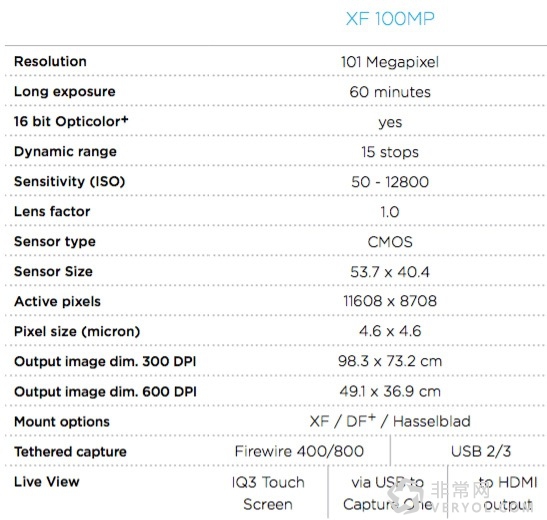
Task: Click the 11608 x 8708 active pixels value
Action: [x=390, y=301]
